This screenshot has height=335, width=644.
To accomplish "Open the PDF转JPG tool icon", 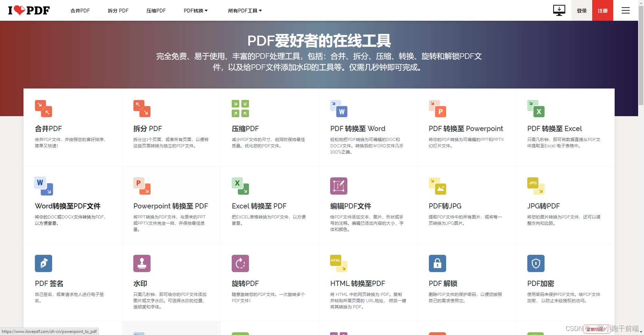I will point(437,186).
